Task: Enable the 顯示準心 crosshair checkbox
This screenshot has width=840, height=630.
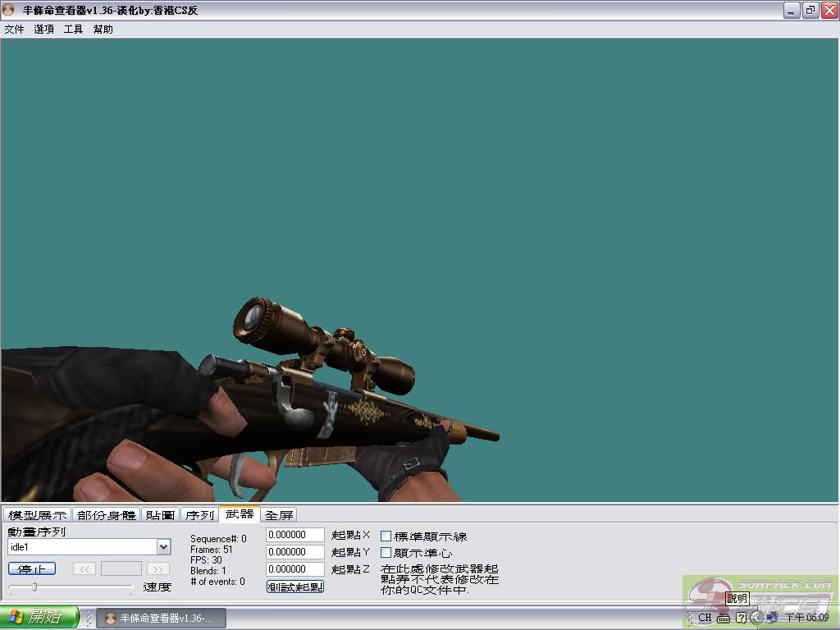Action: tap(386, 553)
